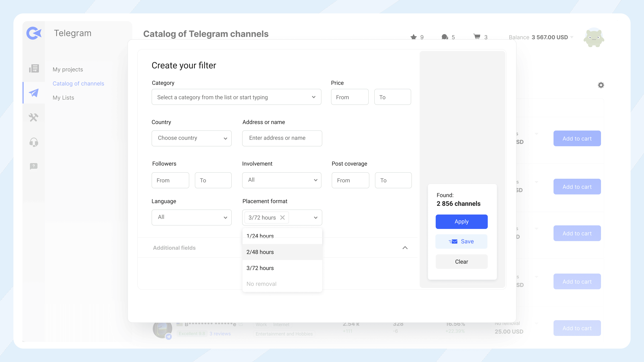This screenshot has height=362, width=644.
Task: Select the 2/48 hours placement option
Action: click(260, 252)
